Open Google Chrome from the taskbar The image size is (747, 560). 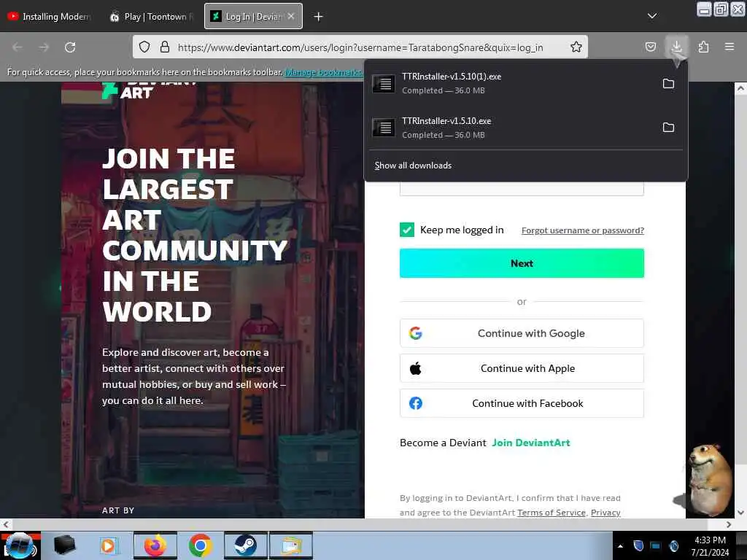[200, 545]
